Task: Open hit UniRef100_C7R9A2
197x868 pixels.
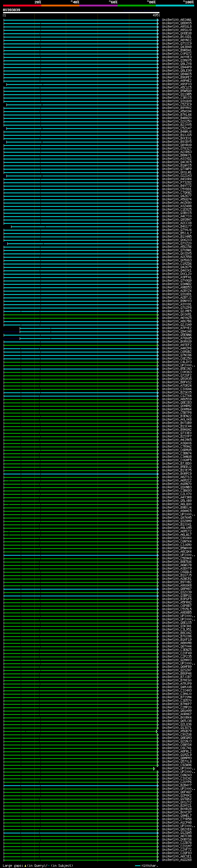Action: pos(176,446)
